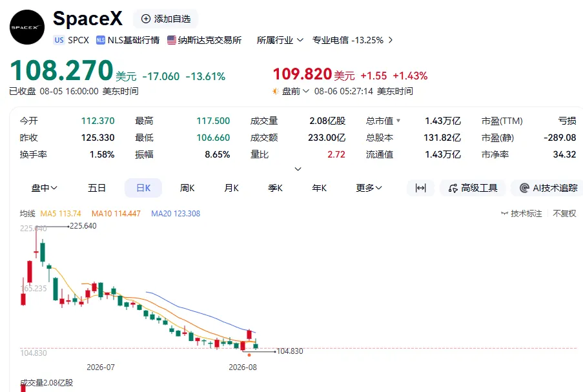Switch to the 月K tab
583x392 pixels.
231,188
